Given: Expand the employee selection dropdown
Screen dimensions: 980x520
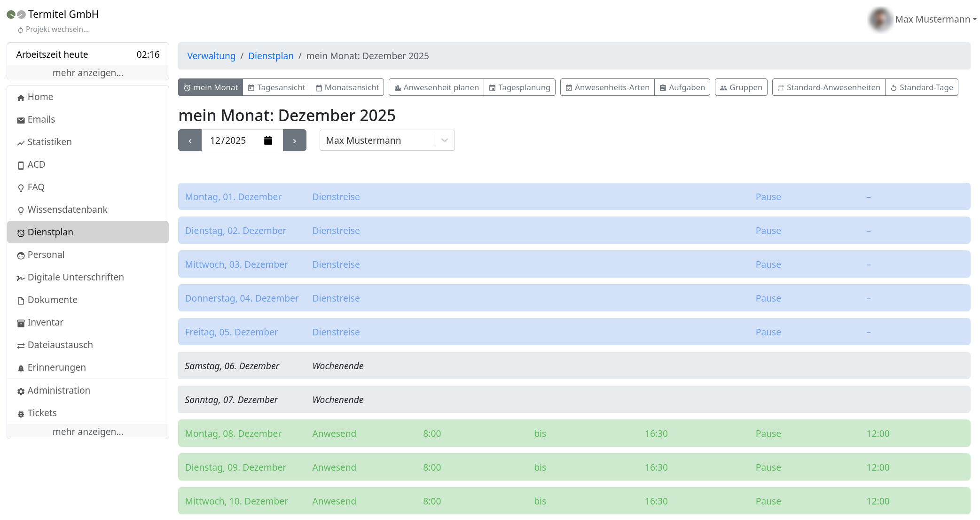Looking at the screenshot, I should coord(444,140).
